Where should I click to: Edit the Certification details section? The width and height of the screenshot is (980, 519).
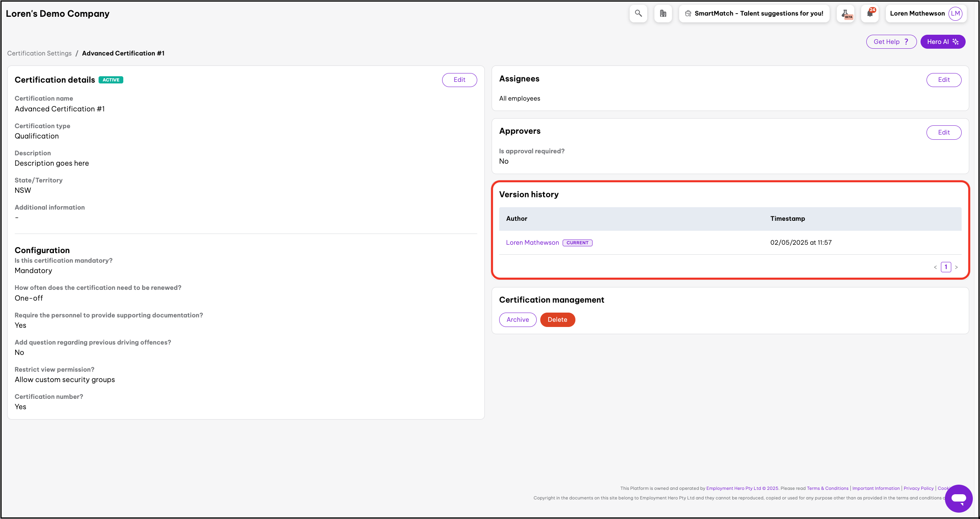point(459,80)
